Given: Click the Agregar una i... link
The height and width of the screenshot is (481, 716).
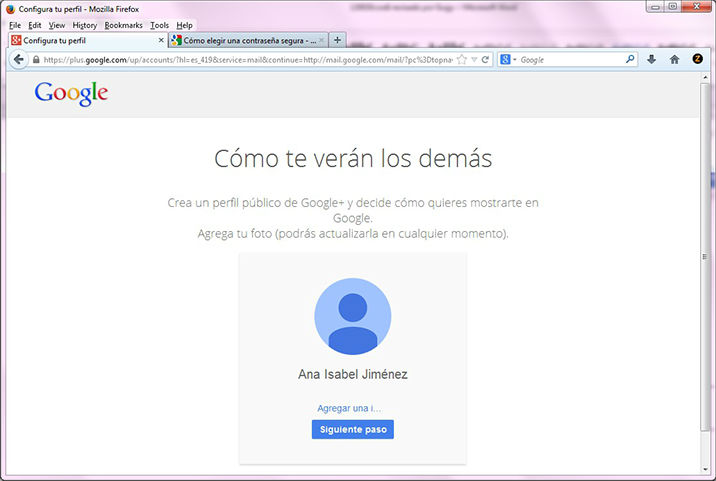Looking at the screenshot, I should click(349, 408).
